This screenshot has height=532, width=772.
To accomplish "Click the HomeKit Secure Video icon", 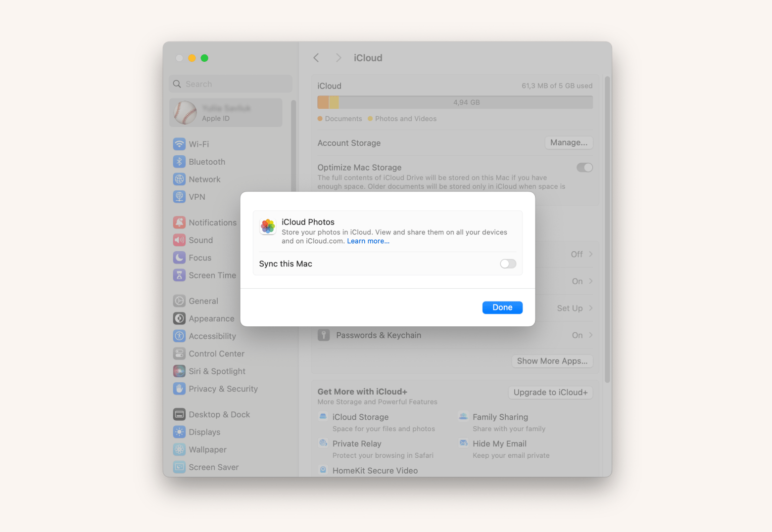I will (x=323, y=470).
